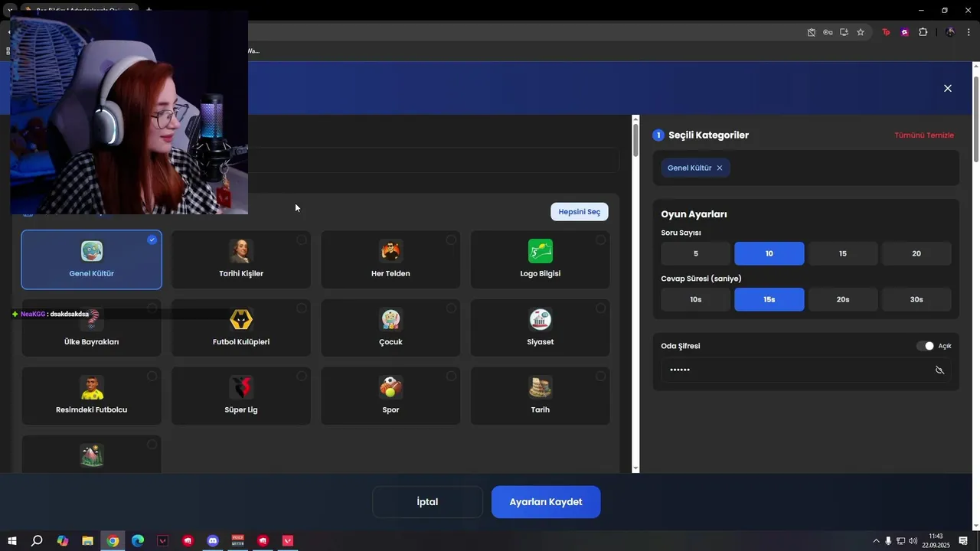Open Windows search in the taskbar
The height and width of the screenshot is (551, 980).
[37, 541]
